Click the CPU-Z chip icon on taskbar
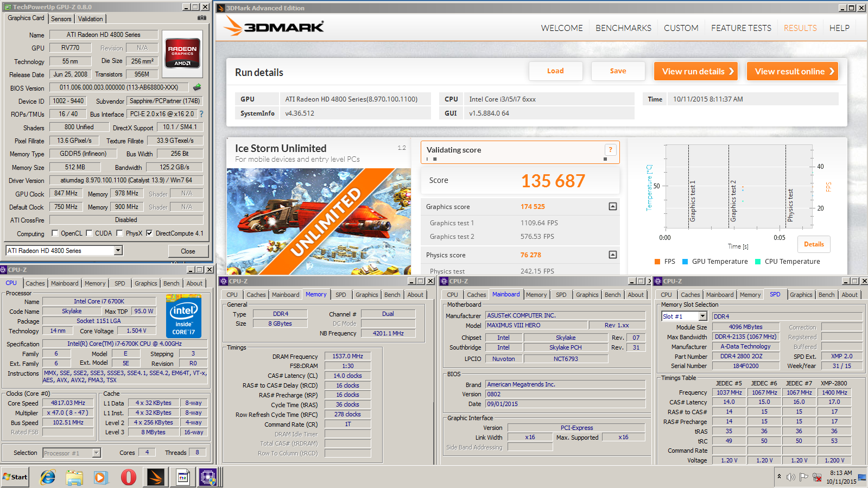This screenshot has width=868, height=488. [x=208, y=477]
